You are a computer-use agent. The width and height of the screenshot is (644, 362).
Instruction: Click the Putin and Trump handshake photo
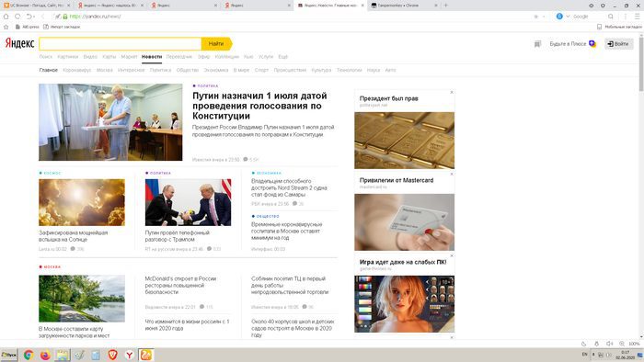pyautogui.click(x=188, y=202)
